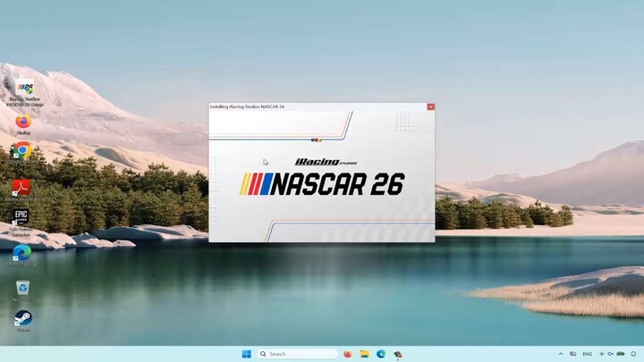Select the Google Chrome desktop shortcut

point(22,154)
